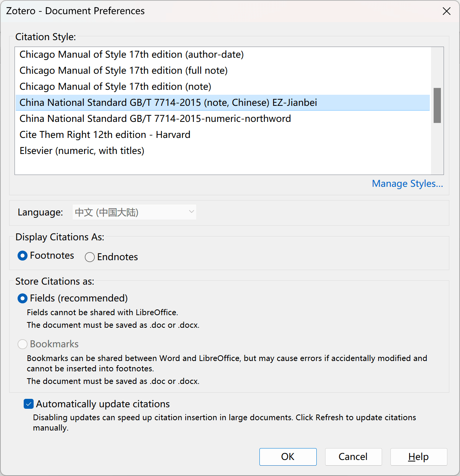Select Cite Them Right Harvard style
This screenshot has height=476, width=460.
(105, 135)
